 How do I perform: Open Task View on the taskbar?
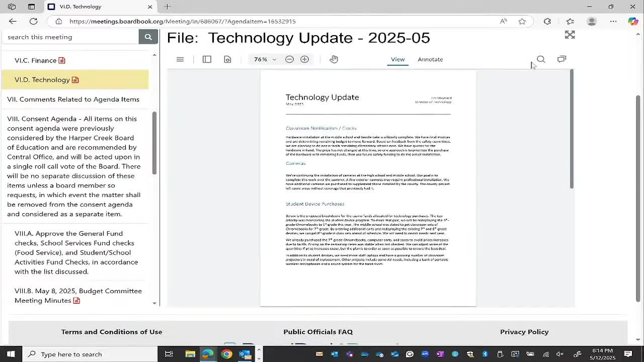[x=169, y=354]
